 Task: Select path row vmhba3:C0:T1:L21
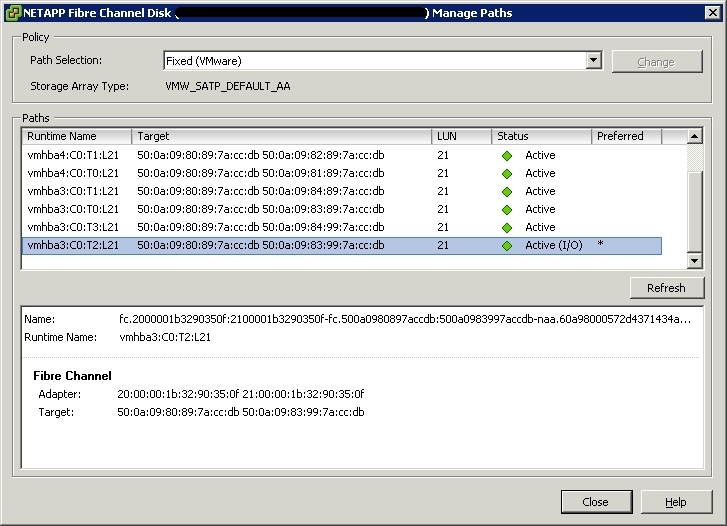[x=342, y=191]
